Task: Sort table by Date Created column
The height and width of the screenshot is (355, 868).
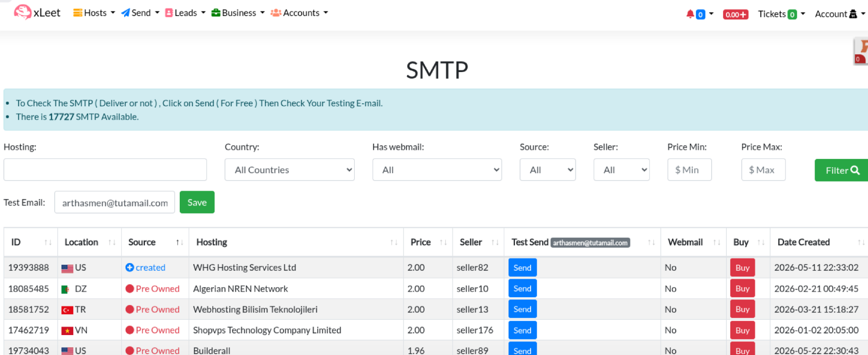Action: tap(819, 242)
